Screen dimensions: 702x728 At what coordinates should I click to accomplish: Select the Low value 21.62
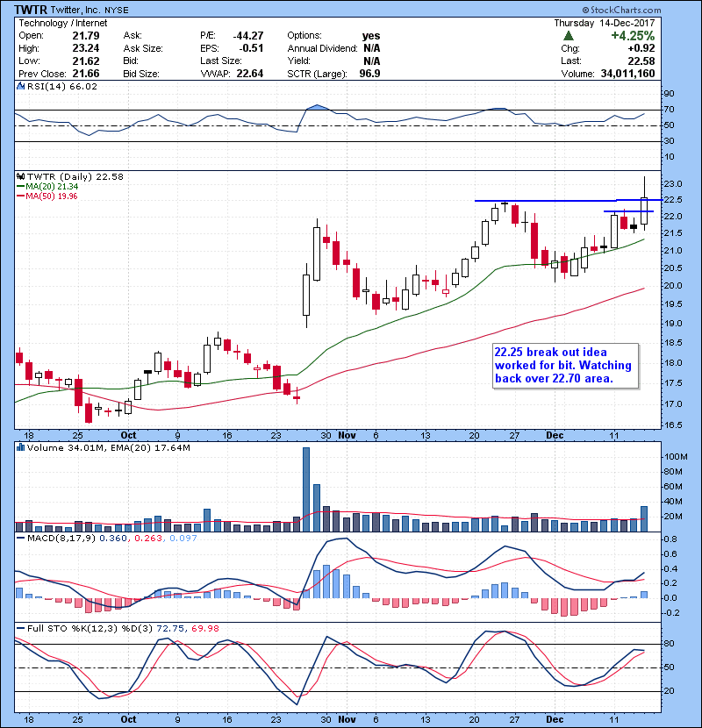point(86,61)
